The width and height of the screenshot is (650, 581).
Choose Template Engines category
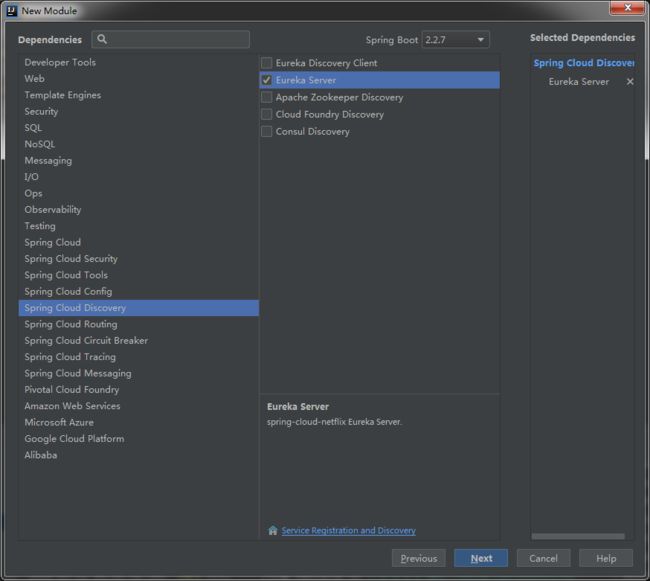139,95
